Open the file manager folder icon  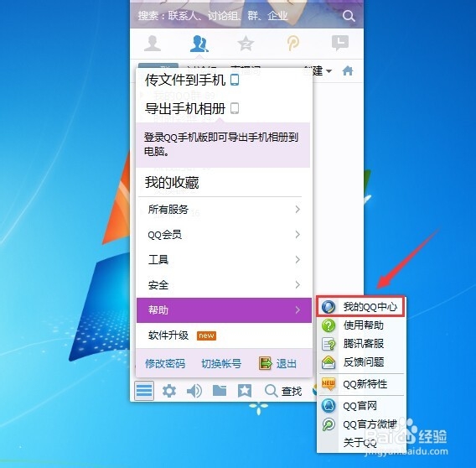click(220, 391)
